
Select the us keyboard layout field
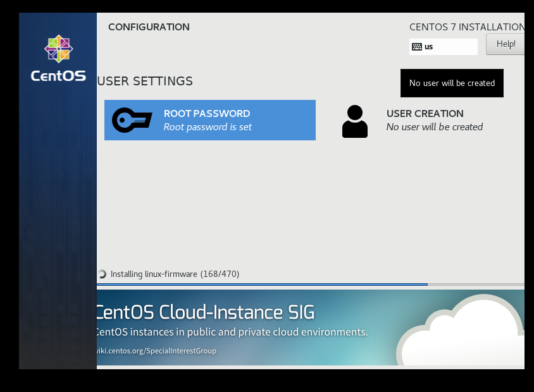click(443, 47)
